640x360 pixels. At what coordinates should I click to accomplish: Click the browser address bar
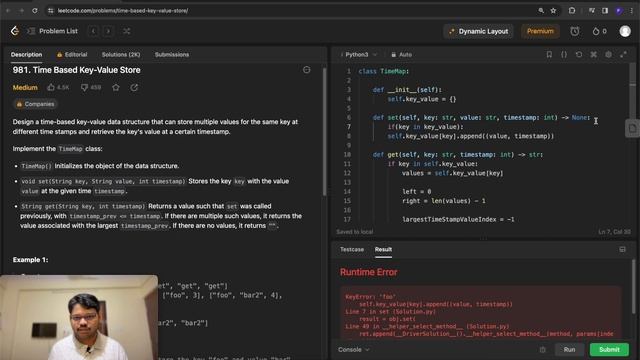pyautogui.click(x=286, y=11)
